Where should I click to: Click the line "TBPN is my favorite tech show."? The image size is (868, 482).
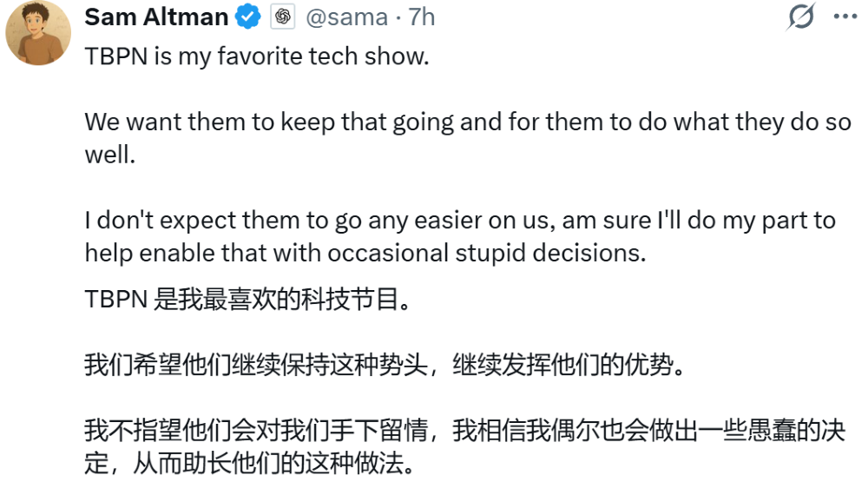[257, 56]
